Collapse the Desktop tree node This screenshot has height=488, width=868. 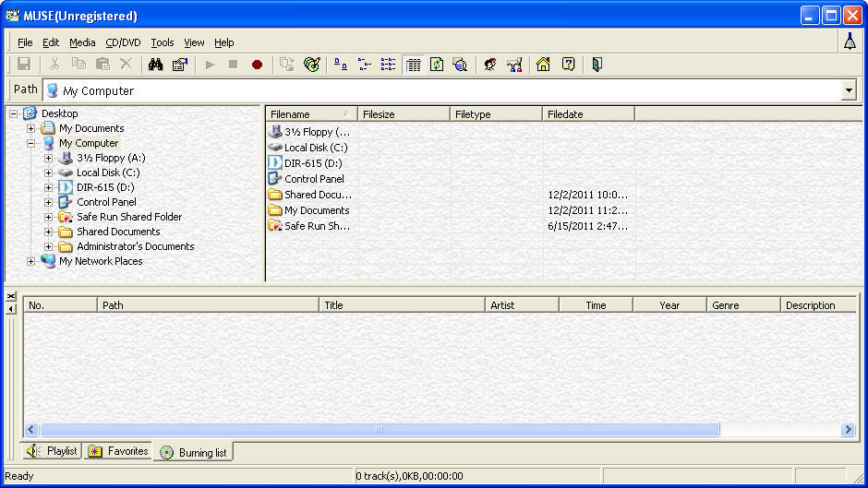tap(13, 113)
